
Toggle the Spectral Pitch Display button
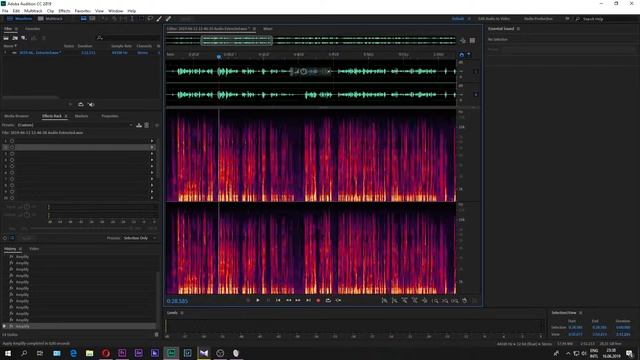pyautogui.click(x=93, y=19)
